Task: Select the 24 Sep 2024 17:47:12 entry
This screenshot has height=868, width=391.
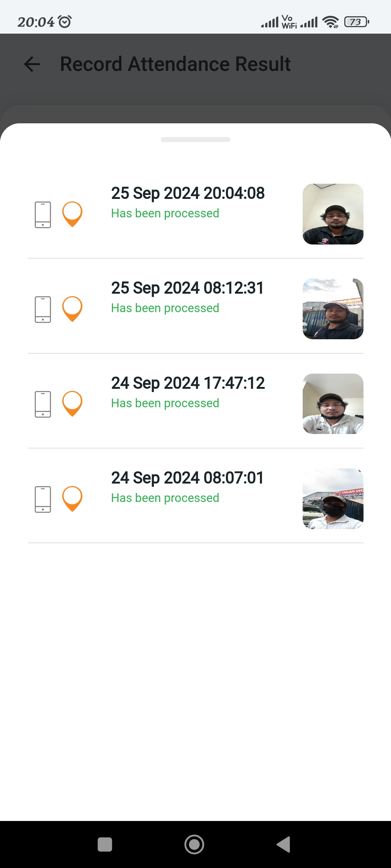Action: click(x=188, y=383)
